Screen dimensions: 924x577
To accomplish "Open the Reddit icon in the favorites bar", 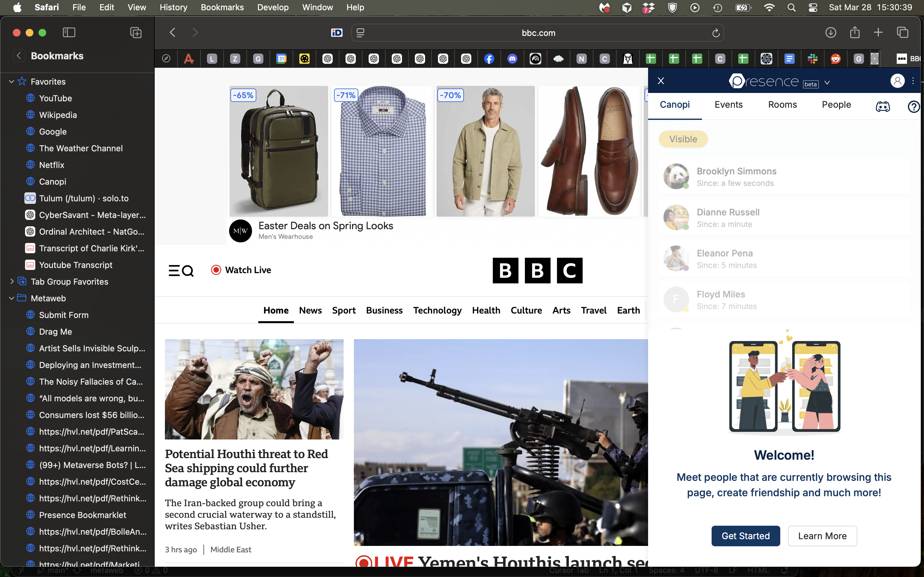I will (836, 58).
